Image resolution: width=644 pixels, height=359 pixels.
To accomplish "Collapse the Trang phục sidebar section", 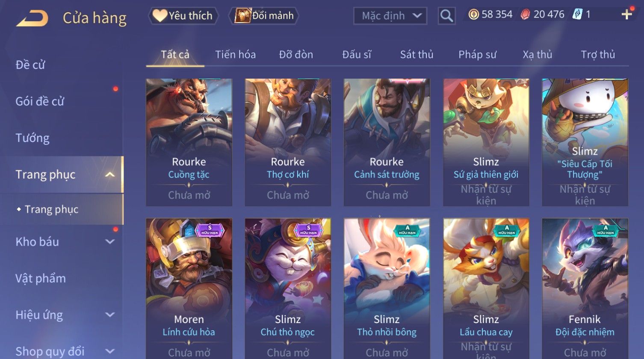I will [x=110, y=174].
